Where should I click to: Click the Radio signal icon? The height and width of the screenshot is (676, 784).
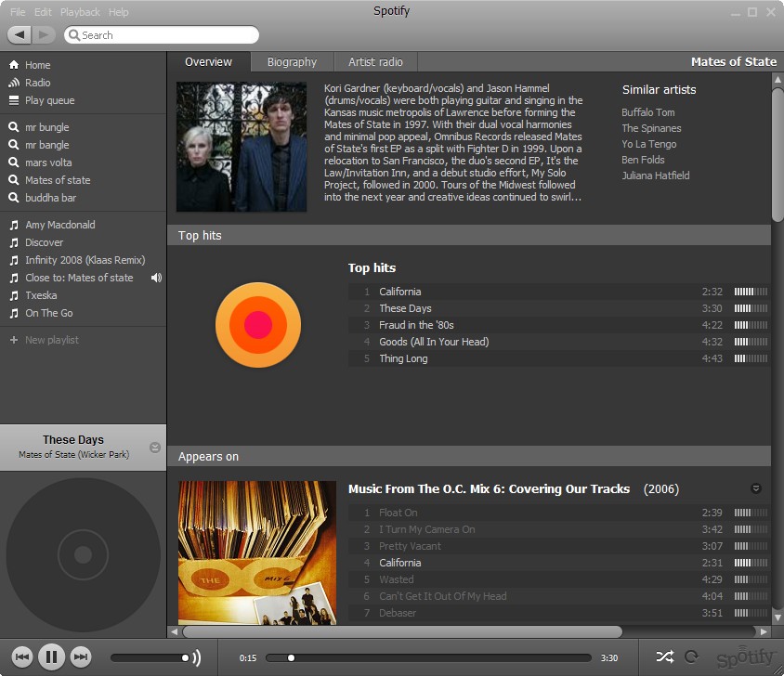point(14,83)
